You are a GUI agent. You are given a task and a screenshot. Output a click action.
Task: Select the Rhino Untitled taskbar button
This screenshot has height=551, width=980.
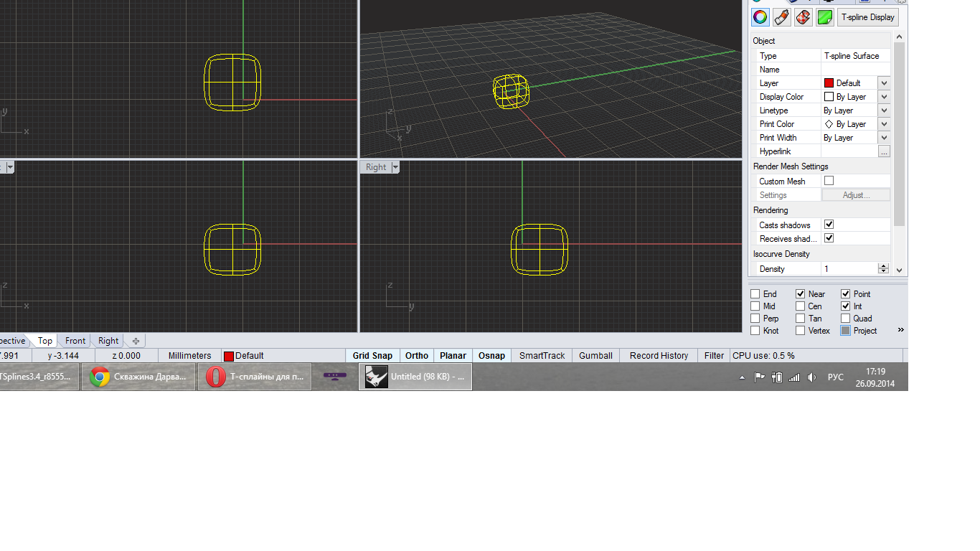415,377
